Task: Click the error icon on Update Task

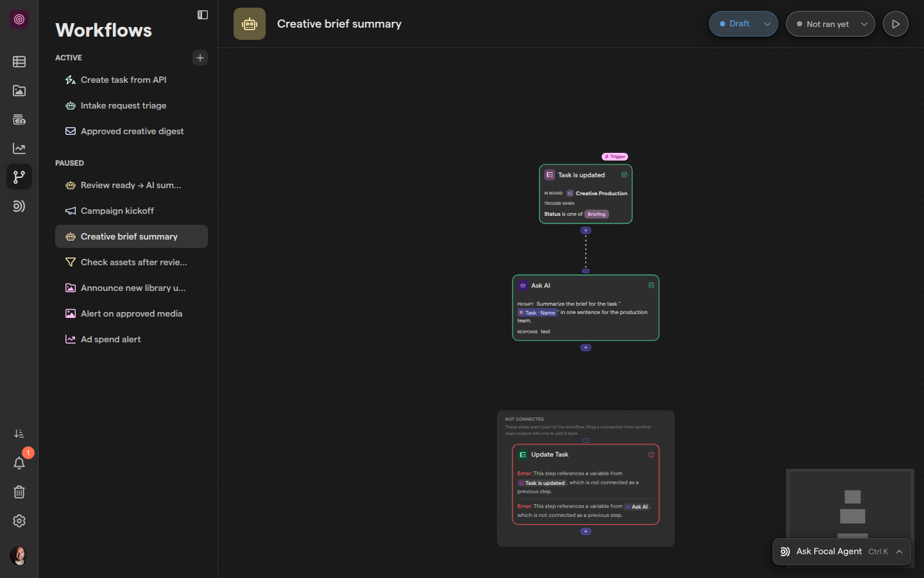Action: coord(651,455)
